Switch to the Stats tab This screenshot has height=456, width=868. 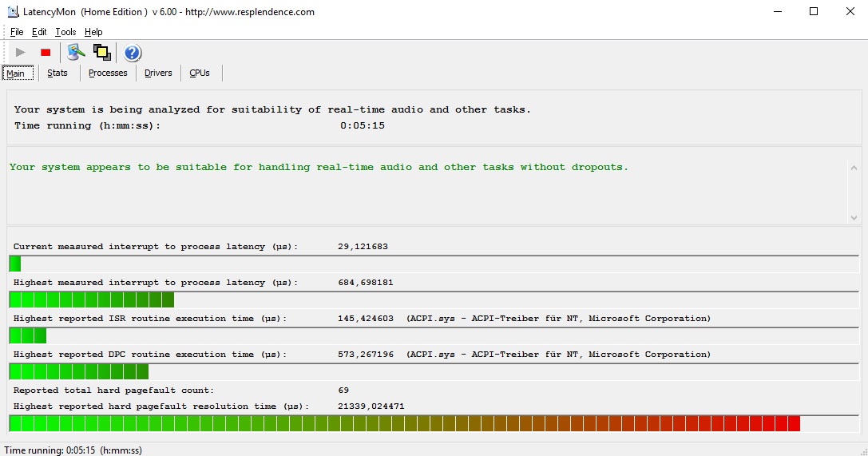[x=57, y=73]
